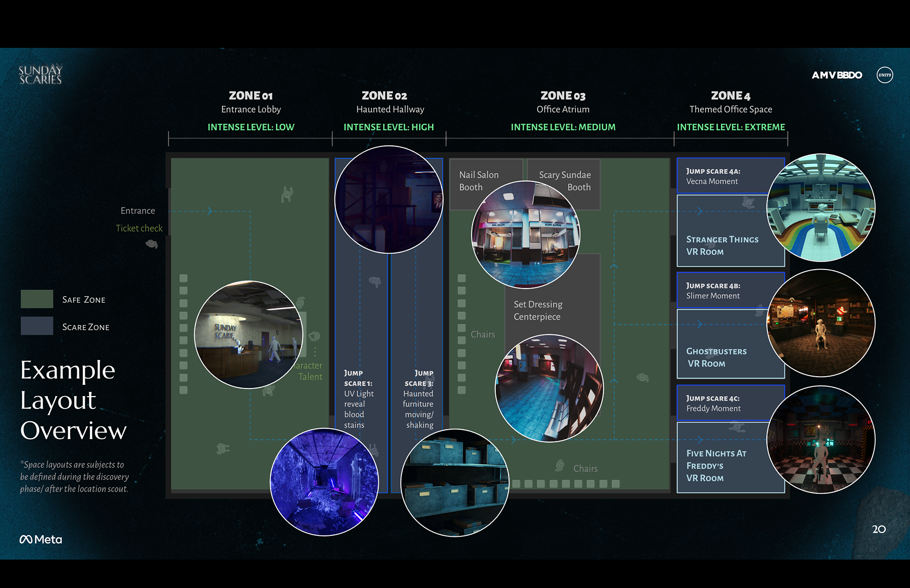Click the Chairs label near left atrium seats

tap(482, 334)
